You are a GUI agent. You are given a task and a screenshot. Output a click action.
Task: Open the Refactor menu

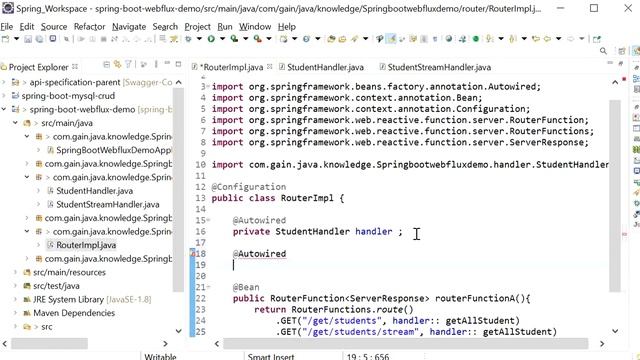[x=89, y=27]
